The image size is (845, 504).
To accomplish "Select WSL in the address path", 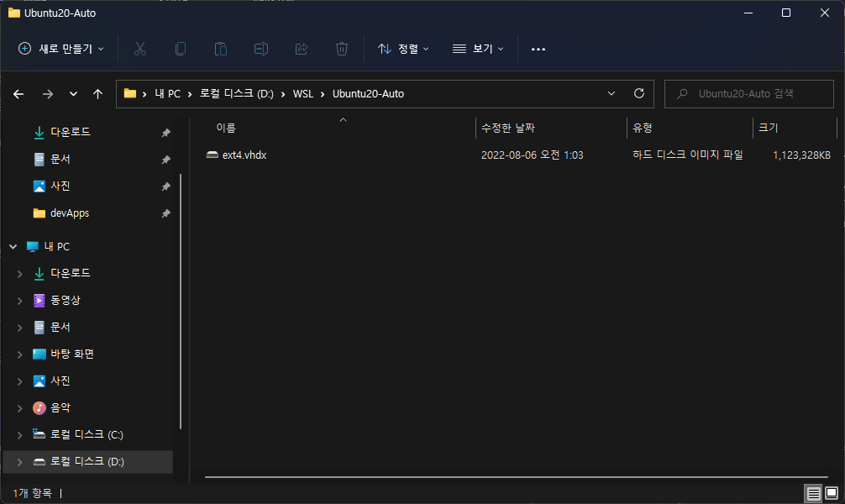I will [303, 94].
